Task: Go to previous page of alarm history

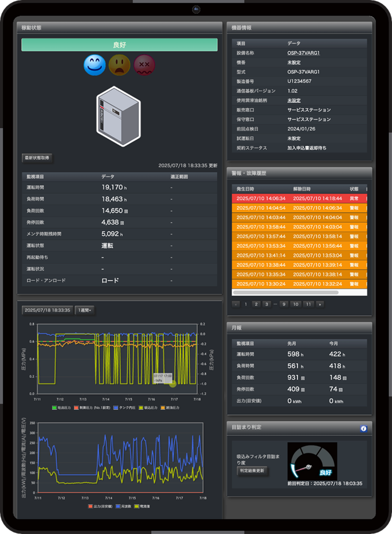Action: click(x=236, y=304)
